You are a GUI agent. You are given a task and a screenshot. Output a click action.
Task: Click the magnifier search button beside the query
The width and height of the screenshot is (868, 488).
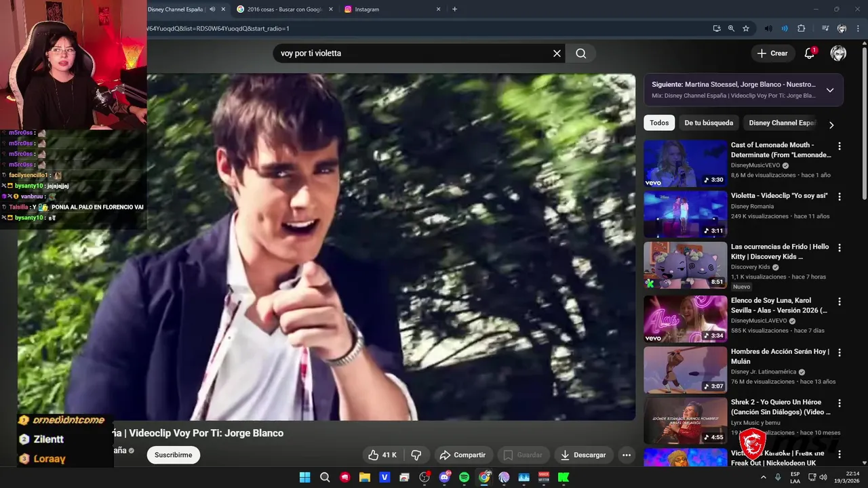[581, 54]
